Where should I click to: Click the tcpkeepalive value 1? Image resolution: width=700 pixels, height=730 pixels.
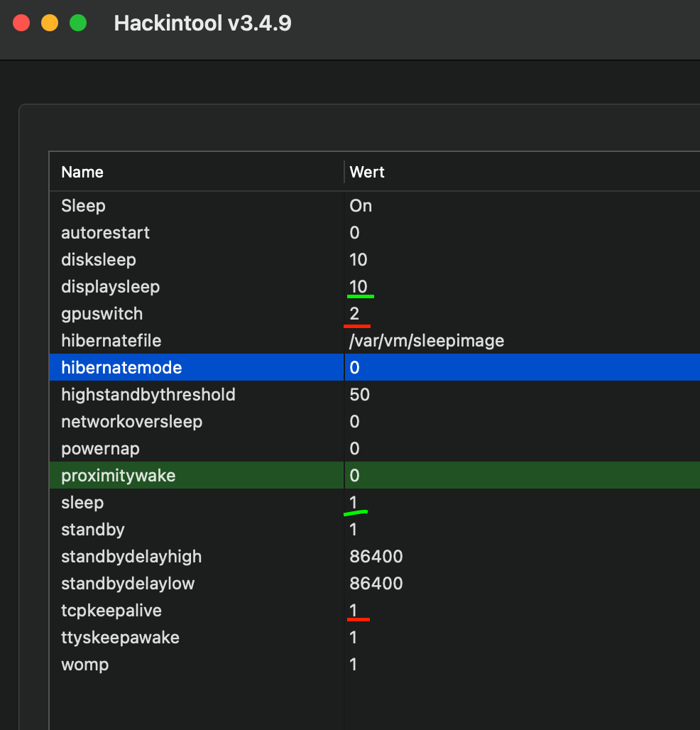point(354,611)
